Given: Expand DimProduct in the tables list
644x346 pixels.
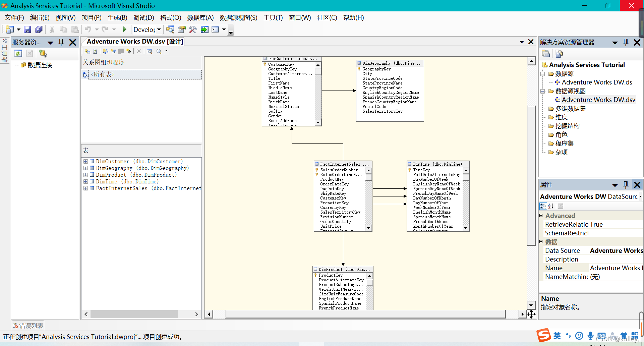Looking at the screenshot, I should pyautogui.click(x=86, y=175).
